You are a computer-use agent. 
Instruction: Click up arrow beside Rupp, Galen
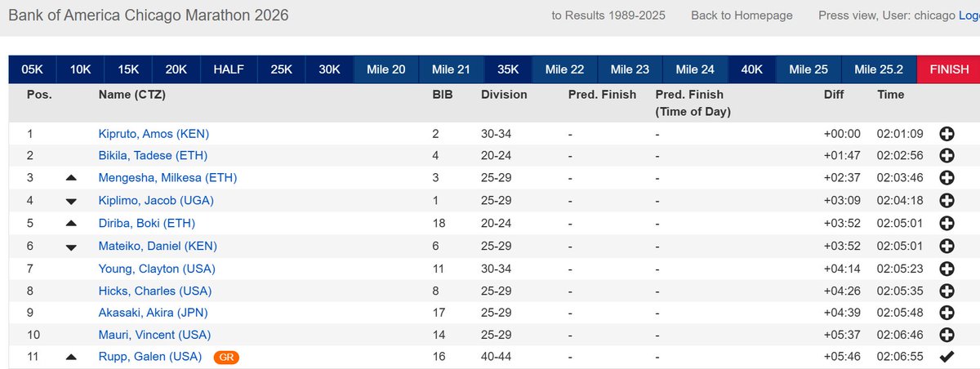[x=71, y=357]
